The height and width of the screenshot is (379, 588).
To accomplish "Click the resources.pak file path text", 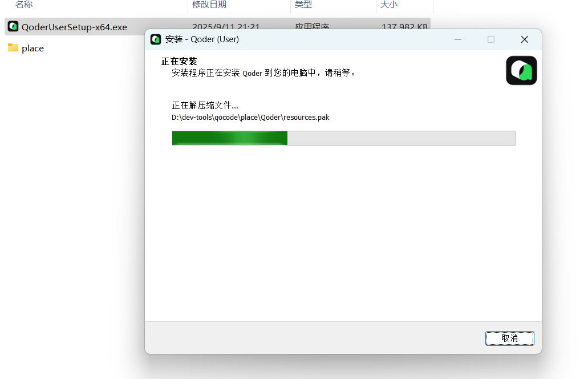I will tap(250, 118).
